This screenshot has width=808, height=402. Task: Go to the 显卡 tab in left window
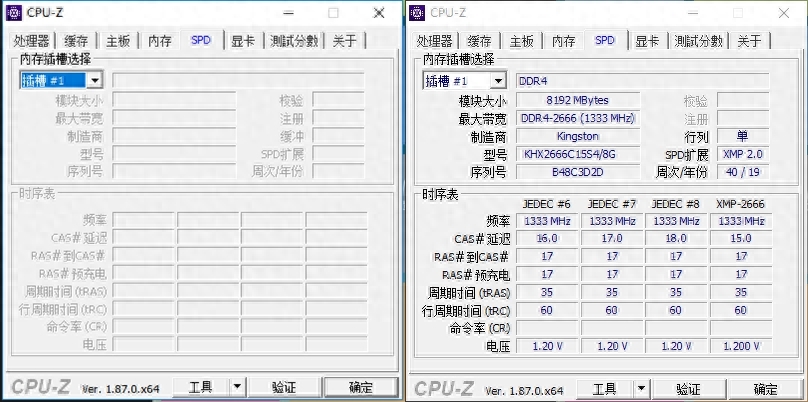click(x=242, y=41)
